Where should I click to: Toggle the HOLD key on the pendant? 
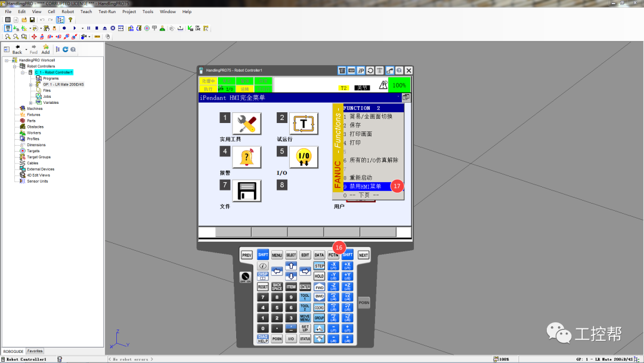pyautogui.click(x=319, y=276)
